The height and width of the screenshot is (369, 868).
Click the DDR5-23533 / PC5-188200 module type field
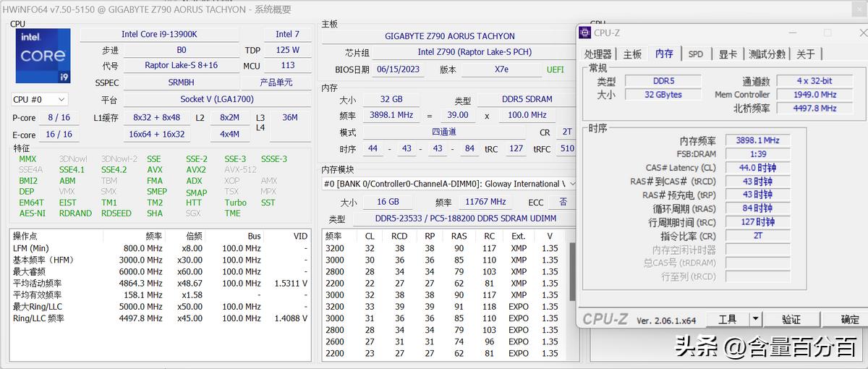click(x=465, y=219)
